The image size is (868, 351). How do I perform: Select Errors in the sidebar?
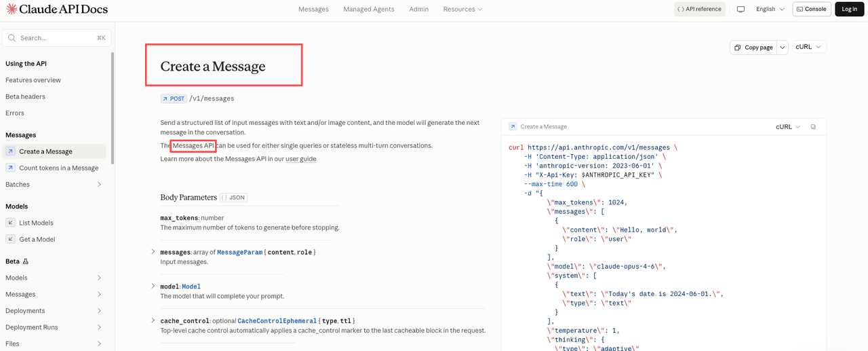tap(15, 113)
